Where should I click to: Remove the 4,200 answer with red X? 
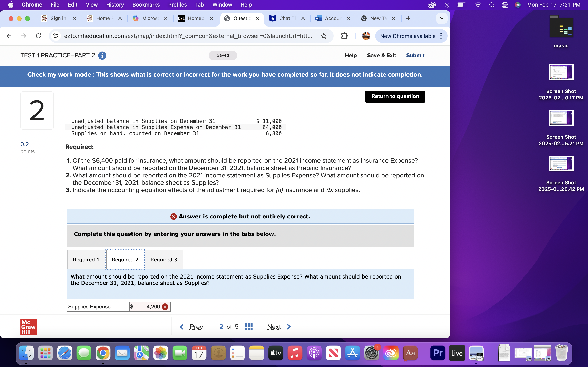[165, 307]
